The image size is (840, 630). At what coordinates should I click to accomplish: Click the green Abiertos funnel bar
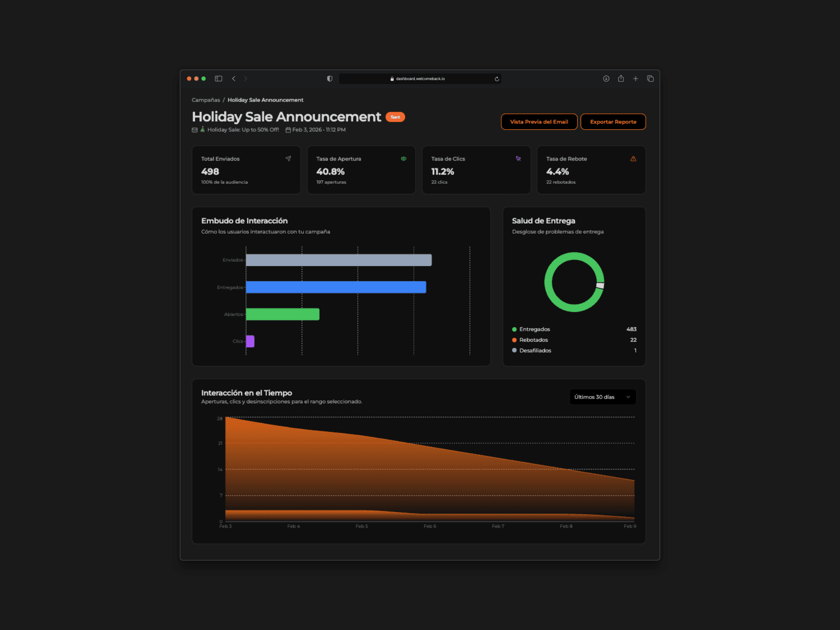click(x=282, y=314)
